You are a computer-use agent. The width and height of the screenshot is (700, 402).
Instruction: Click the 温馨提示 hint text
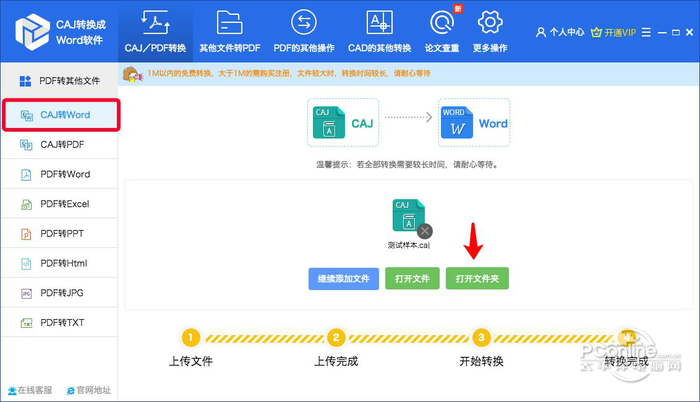[x=408, y=165]
